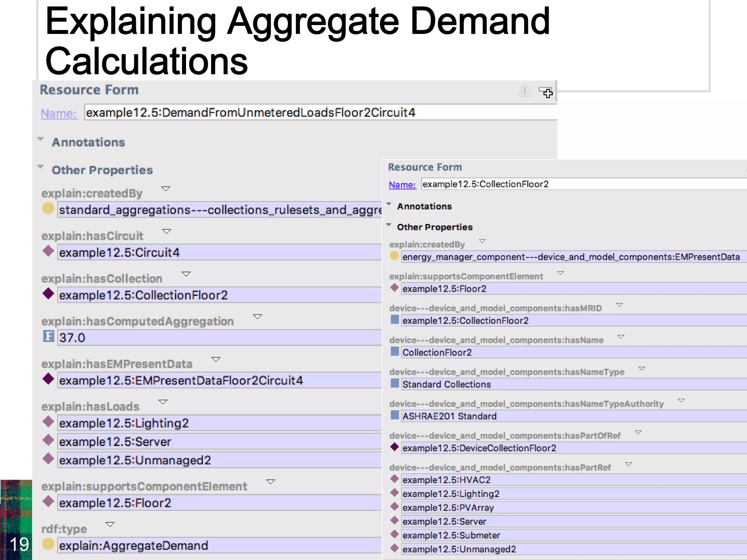Click the diamond icon beside example12.5:DeviceCollectionFloor2
Screen dimensions: 747x560
[394, 447]
